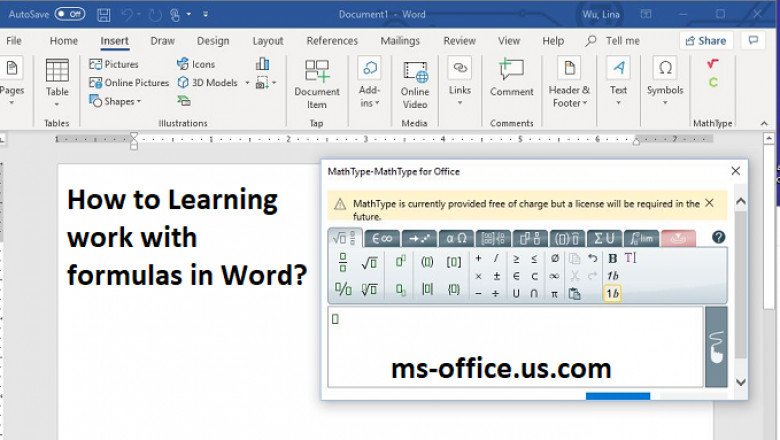Insert the plus sign symbol
Image resolution: width=780 pixels, height=440 pixels.
tap(479, 258)
